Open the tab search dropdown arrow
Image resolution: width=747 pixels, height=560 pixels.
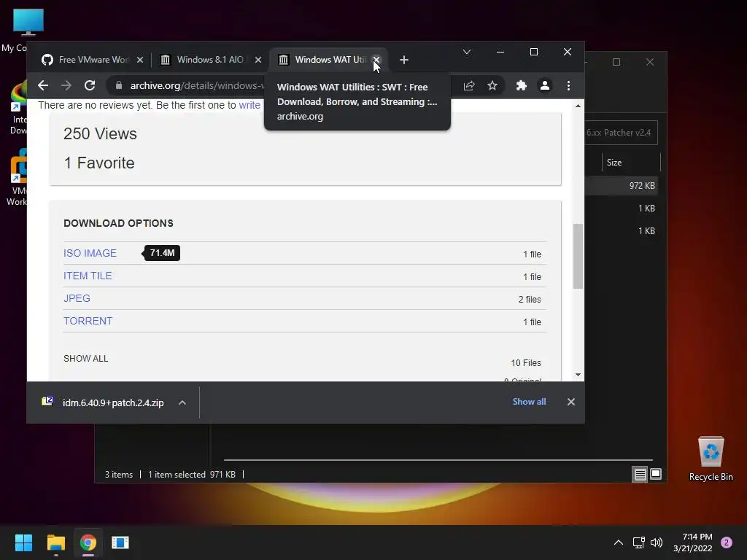(467, 52)
